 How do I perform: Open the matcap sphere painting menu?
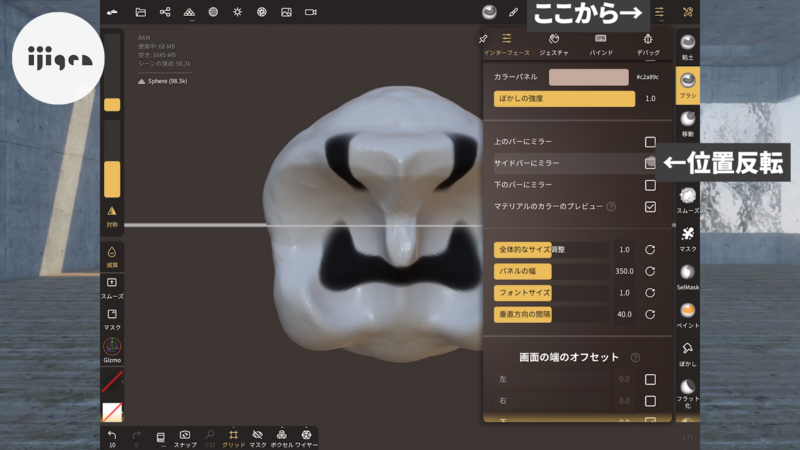point(489,12)
